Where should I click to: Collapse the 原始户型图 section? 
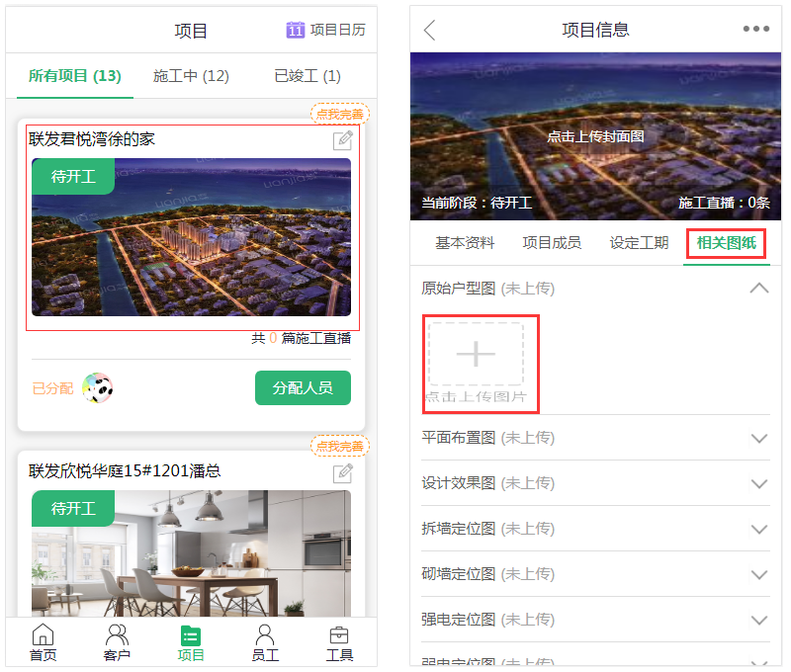pos(758,289)
